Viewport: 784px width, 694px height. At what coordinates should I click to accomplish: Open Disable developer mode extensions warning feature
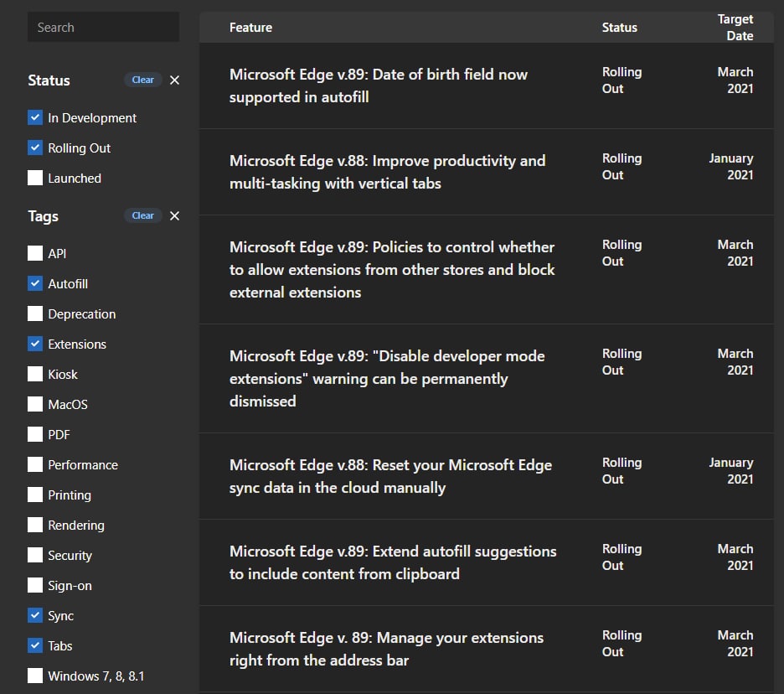(x=387, y=379)
